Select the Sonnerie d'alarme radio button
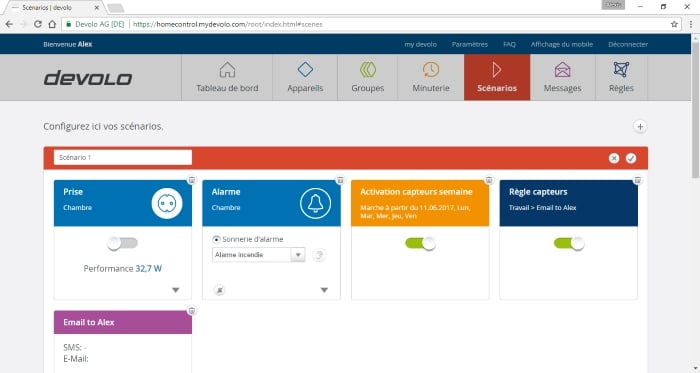The image size is (700, 373). click(x=217, y=240)
